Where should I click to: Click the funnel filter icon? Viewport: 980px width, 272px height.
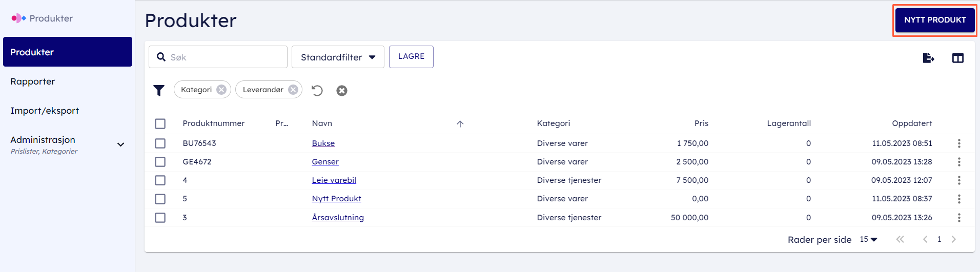point(159,91)
